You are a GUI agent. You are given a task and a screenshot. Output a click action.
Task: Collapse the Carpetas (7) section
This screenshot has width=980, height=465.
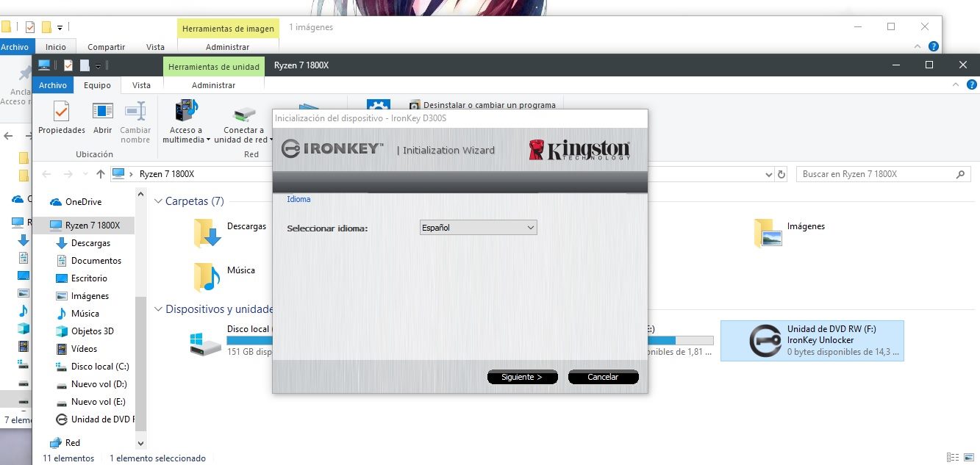(x=159, y=201)
